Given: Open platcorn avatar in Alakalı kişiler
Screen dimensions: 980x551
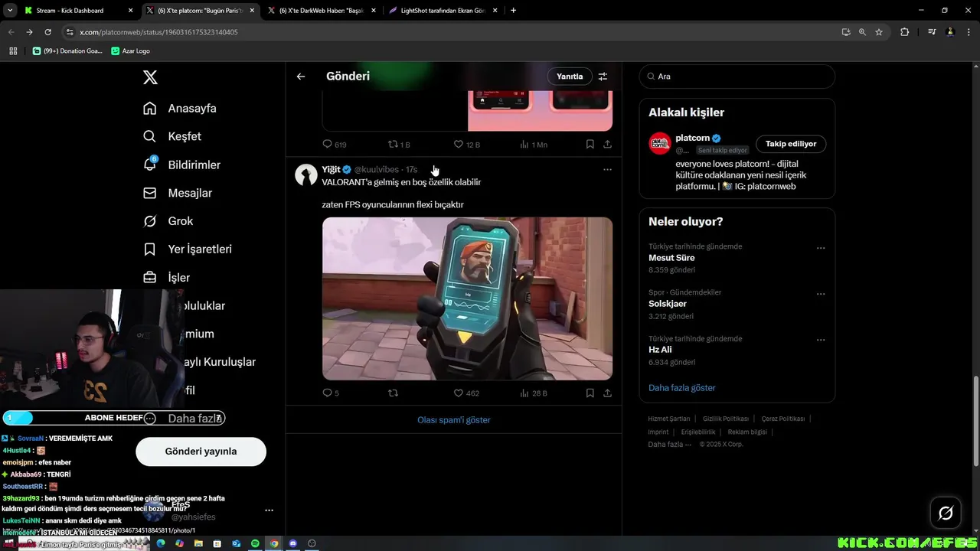Looking at the screenshot, I should (x=660, y=143).
